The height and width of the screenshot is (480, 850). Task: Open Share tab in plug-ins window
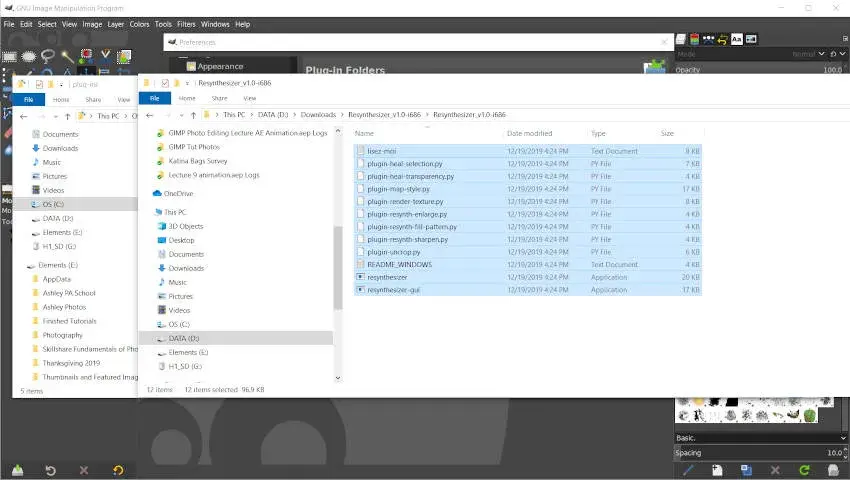[x=93, y=100]
